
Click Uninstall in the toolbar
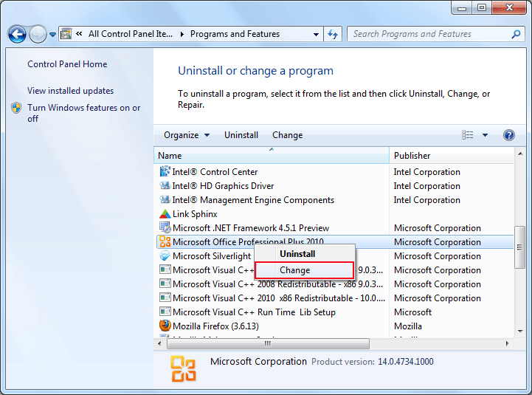point(241,135)
